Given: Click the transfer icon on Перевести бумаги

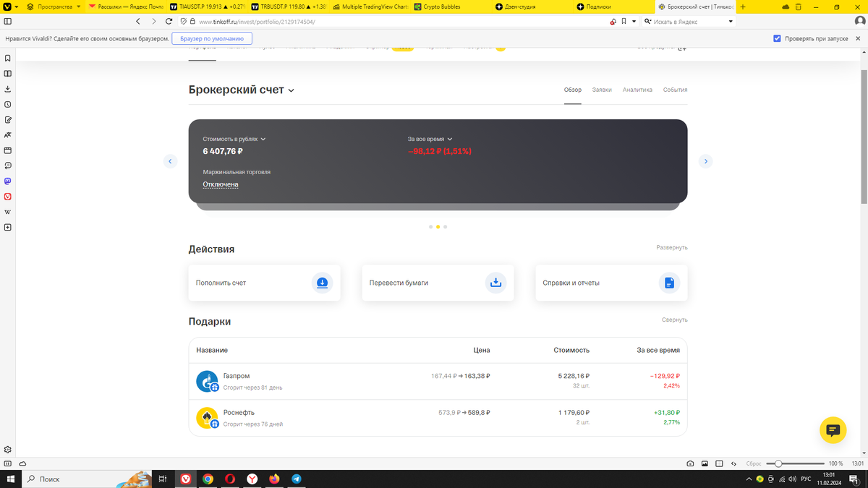Looking at the screenshot, I should [x=496, y=283].
